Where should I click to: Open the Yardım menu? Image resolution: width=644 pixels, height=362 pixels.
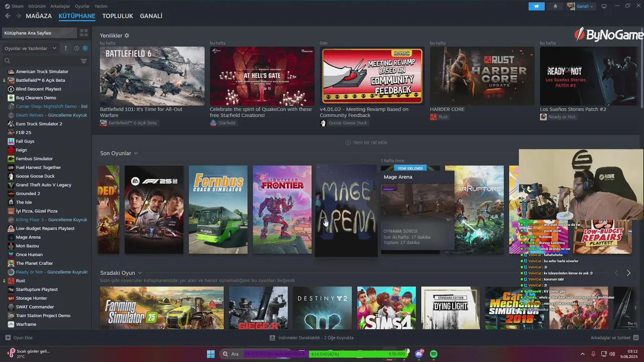101,6
